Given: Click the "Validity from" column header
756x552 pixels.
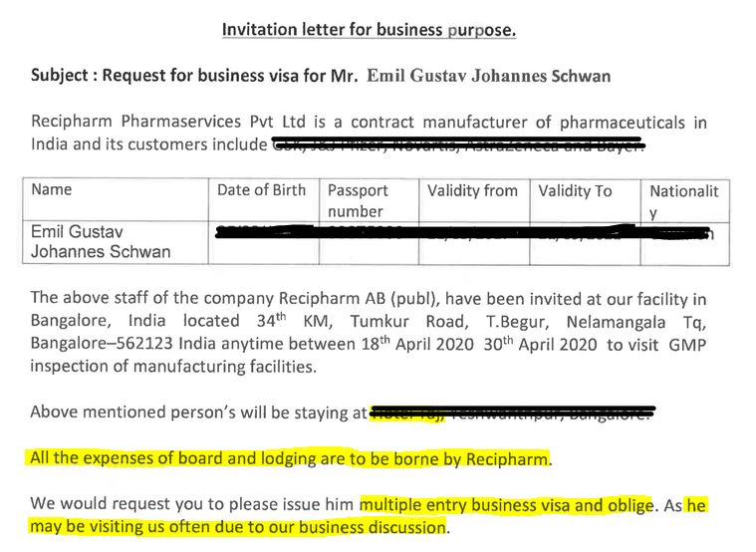Looking at the screenshot, I should click(x=473, y=190).
